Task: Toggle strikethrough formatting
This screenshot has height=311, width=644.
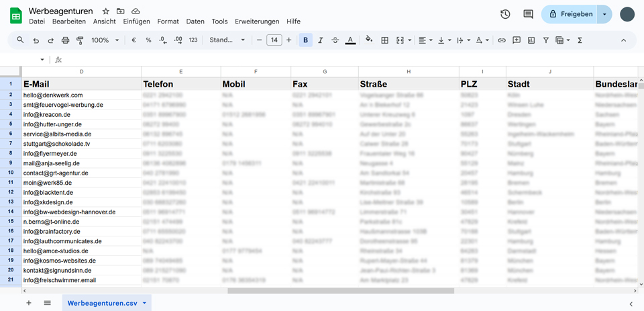Action: tap(335, 40)
